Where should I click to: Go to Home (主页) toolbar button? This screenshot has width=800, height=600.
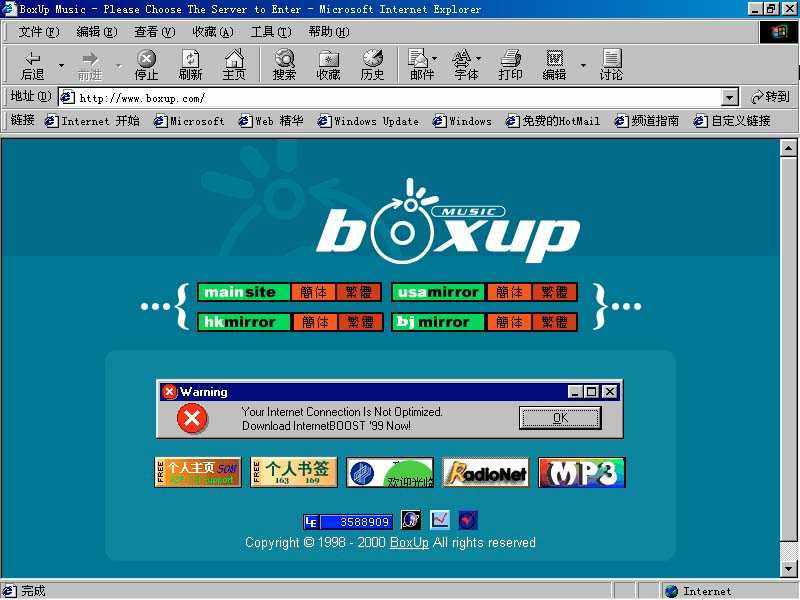click(234, 65)
